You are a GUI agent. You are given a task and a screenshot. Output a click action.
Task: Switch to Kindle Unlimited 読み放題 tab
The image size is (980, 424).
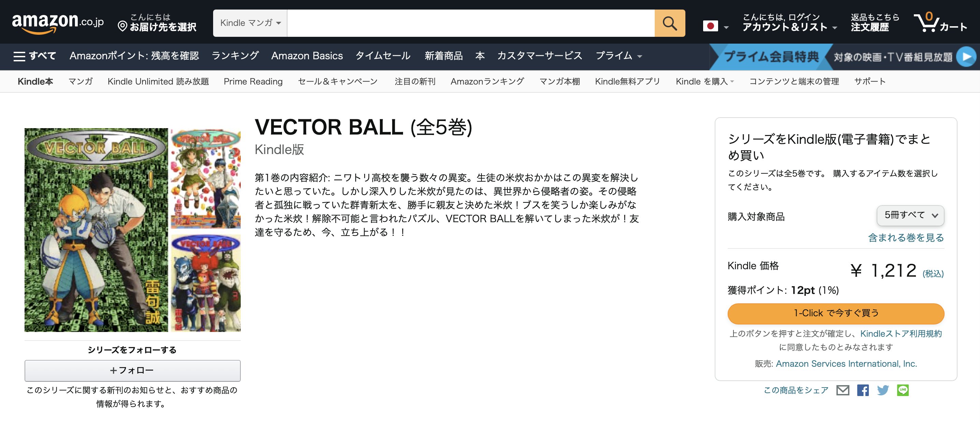click(x=158, y=81)
